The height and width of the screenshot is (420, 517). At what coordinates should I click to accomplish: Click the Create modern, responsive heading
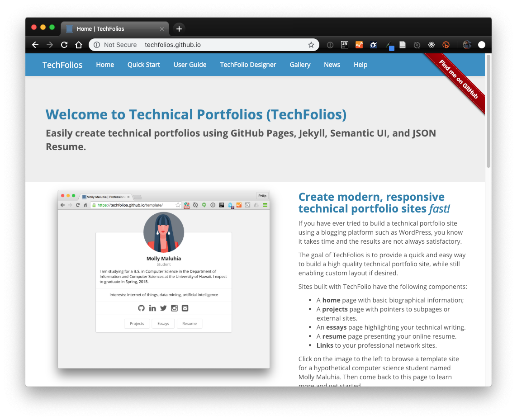pos(374,203)
